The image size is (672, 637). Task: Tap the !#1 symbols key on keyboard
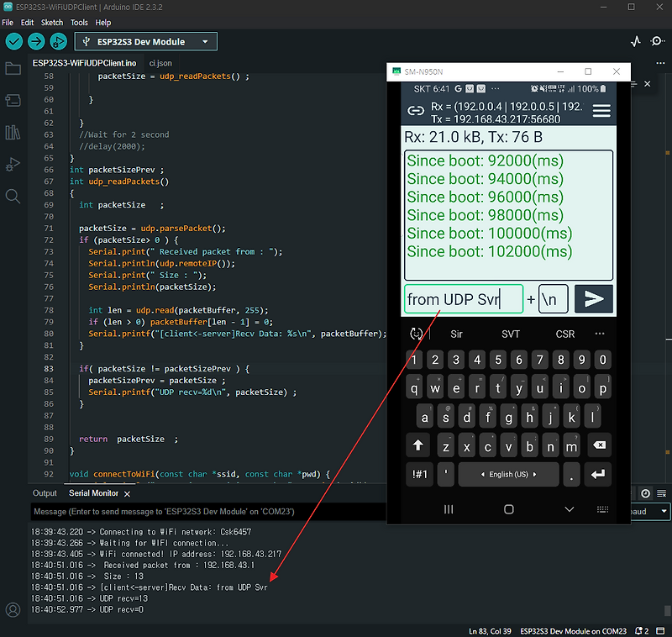coord(421,474)
